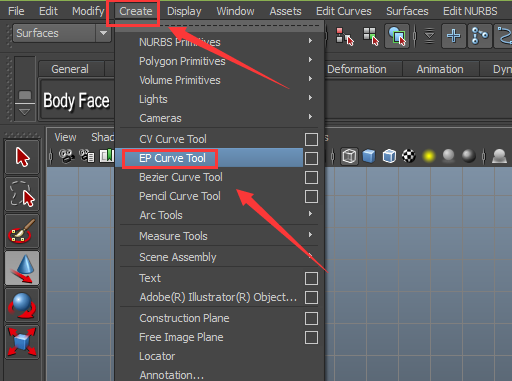The image size is (512, 381).
Task: Open Bezier Curve Tool options box
Action: 311,178
